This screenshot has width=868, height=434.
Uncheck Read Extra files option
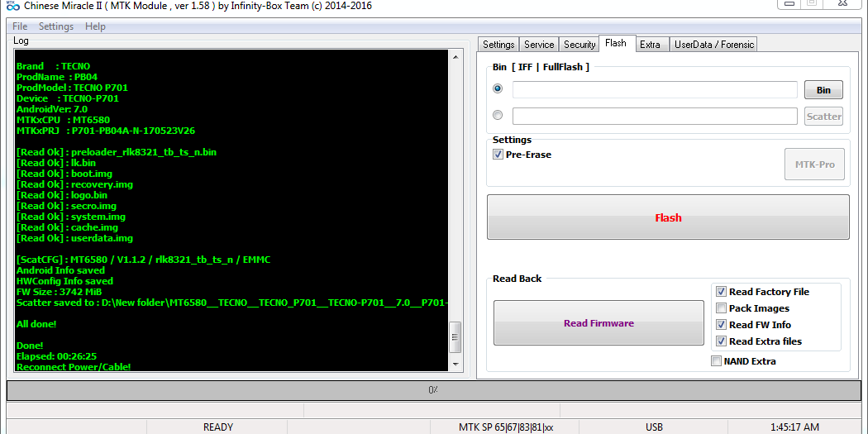pos(721,341)
